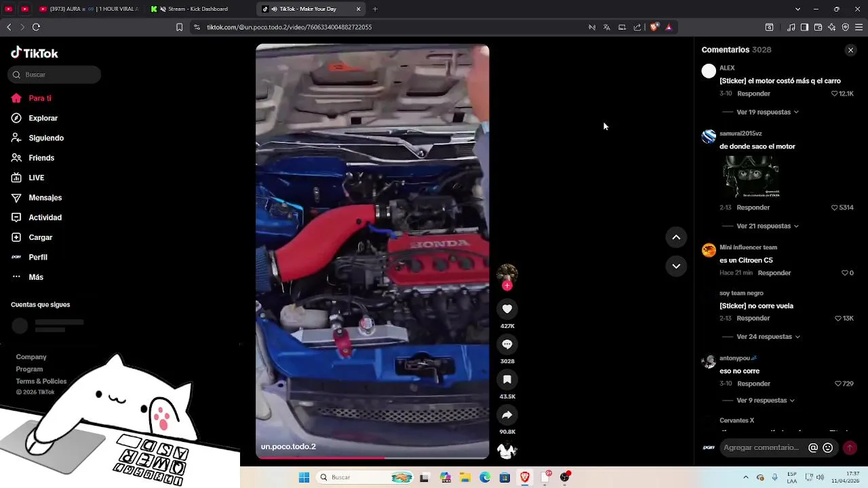
Task: Like the video with the heart icon
Action: (507, 309)
